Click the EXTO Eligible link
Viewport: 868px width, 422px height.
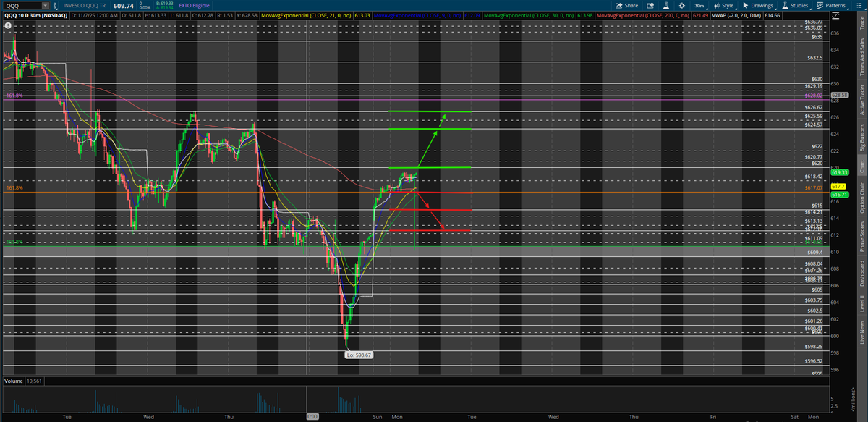click(193, 5)
